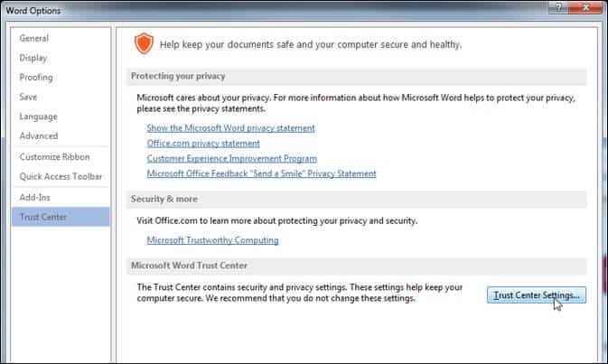Click the "Send a Smile" Privacy Statement link

[x=261, y=173]
